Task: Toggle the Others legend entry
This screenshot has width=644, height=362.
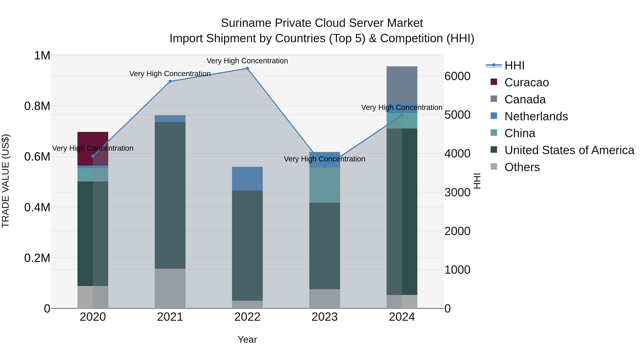Action: click(x=515, y=167)
